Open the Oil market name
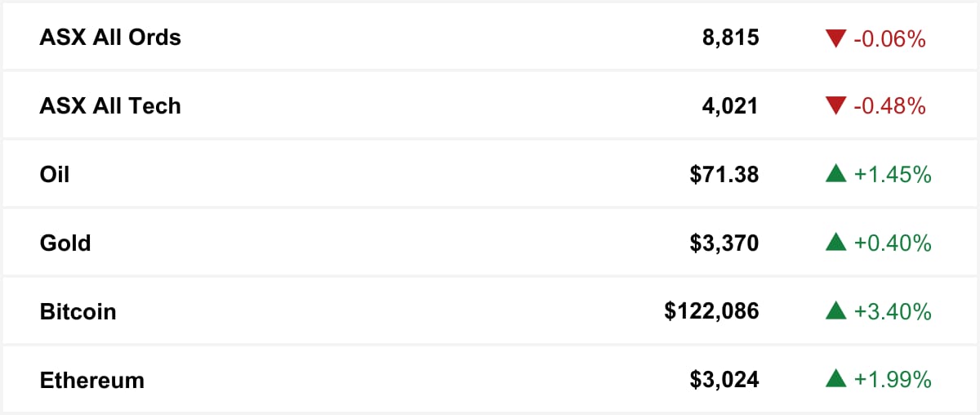 (x=55, y=175)
